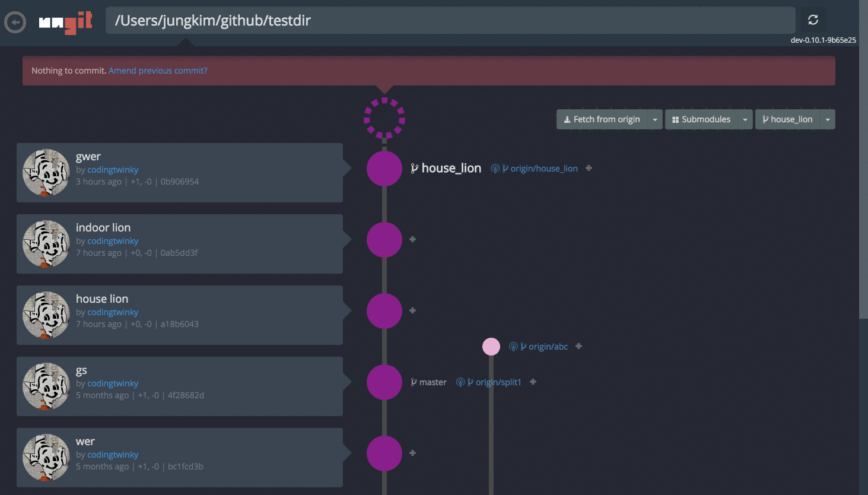Open the Submodules button
The image size is (868, 495).
pos(701,119)
